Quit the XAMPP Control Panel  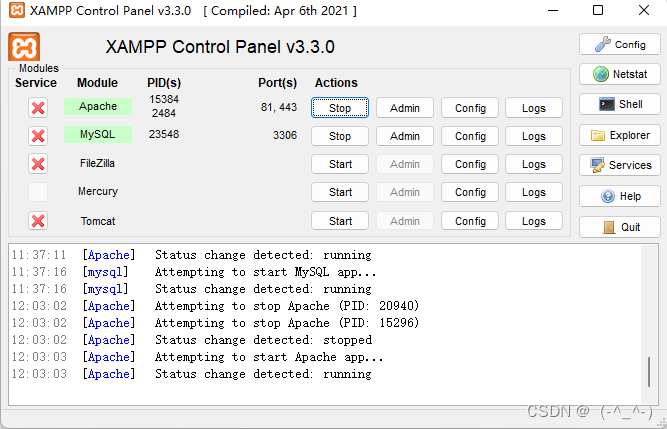(620, 227)
